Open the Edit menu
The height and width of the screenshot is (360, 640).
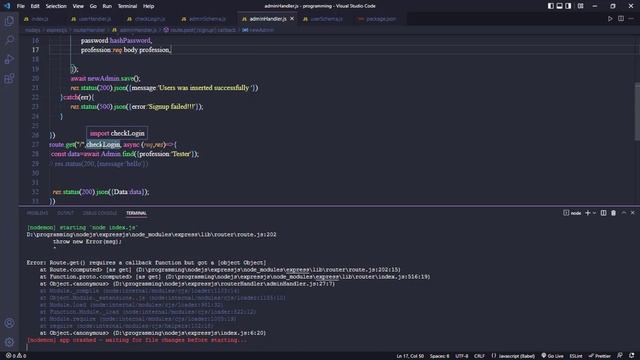(35, 6)
